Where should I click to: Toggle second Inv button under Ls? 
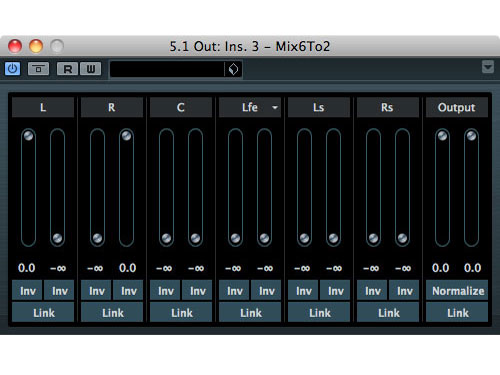[x=335, y=291]
